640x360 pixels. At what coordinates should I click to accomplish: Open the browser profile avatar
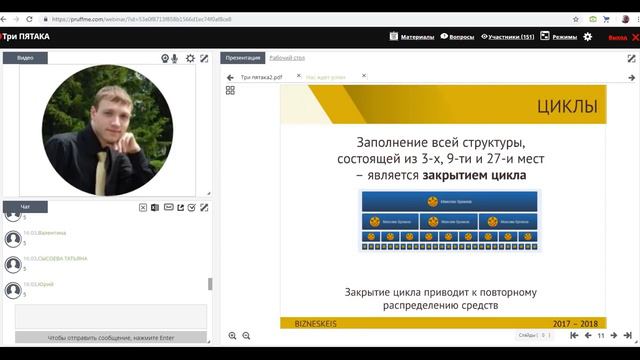point(625,19)
